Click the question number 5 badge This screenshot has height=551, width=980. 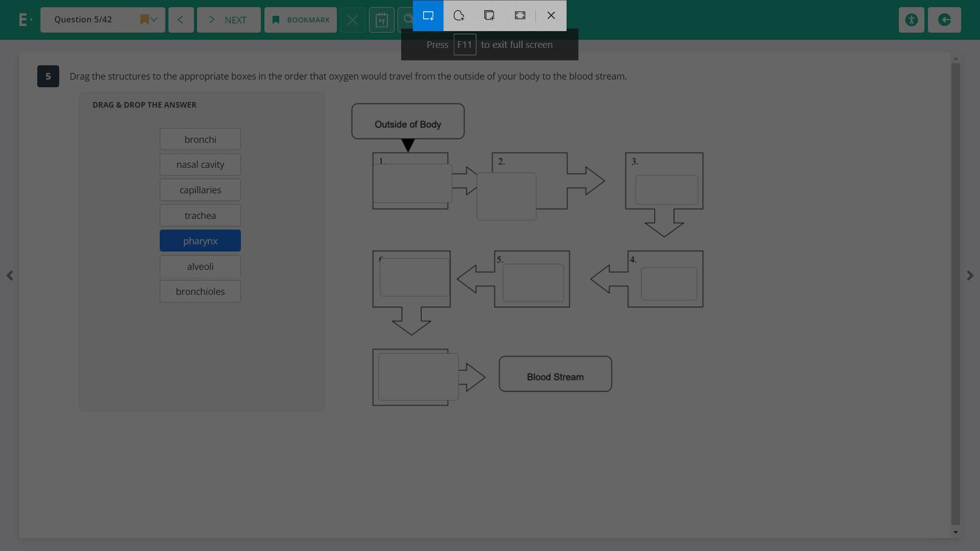point(48,77)
